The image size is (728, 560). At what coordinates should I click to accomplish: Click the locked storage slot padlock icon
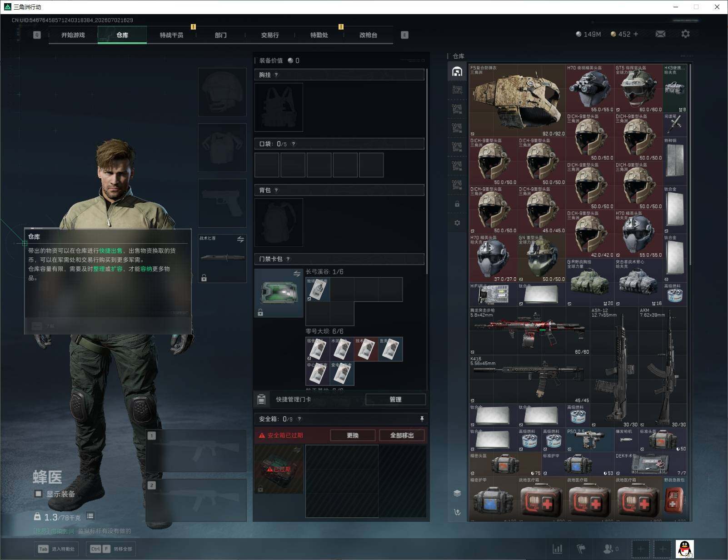tap(457, 204)
